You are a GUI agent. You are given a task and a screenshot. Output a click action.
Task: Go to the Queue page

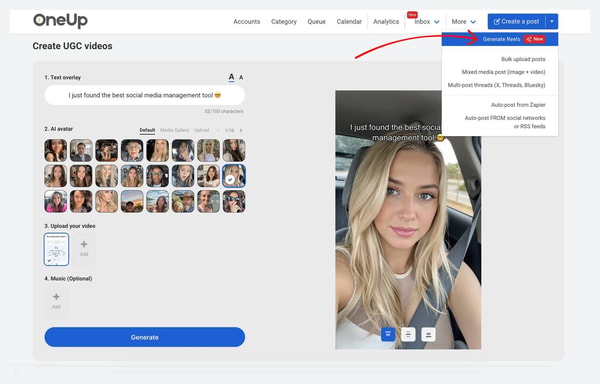coord(316,21)
